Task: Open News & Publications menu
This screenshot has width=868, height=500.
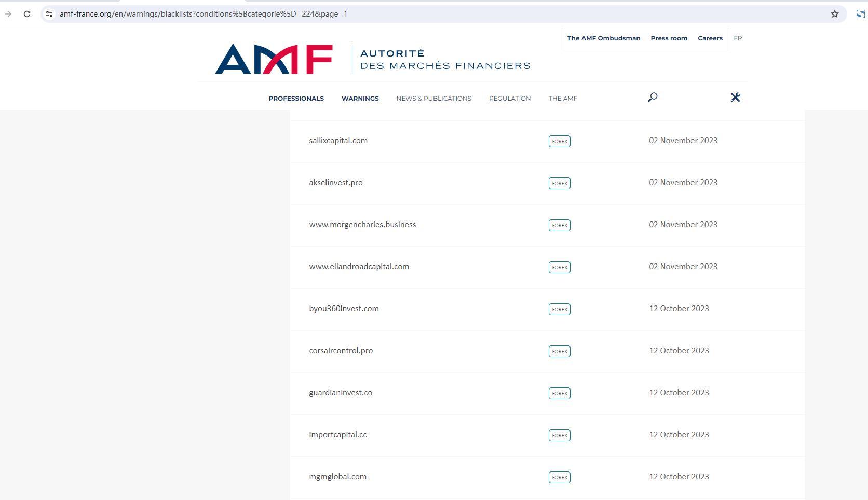Action: pyautogui.click(x=433, y=99)
